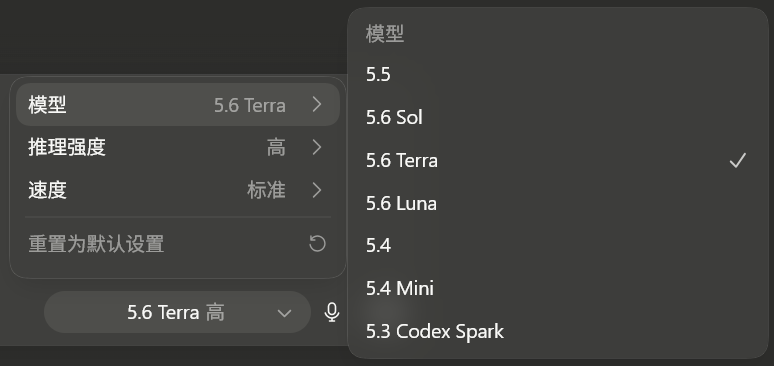The width and height of the screenshot is (774, 366).
Task: Choose 5.4 Mini in model menu
Action: 558,288
